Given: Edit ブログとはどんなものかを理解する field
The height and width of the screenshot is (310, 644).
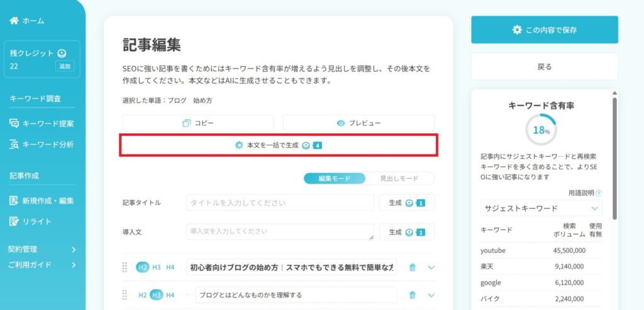Looking at the screenshot, I should (296, 295).
